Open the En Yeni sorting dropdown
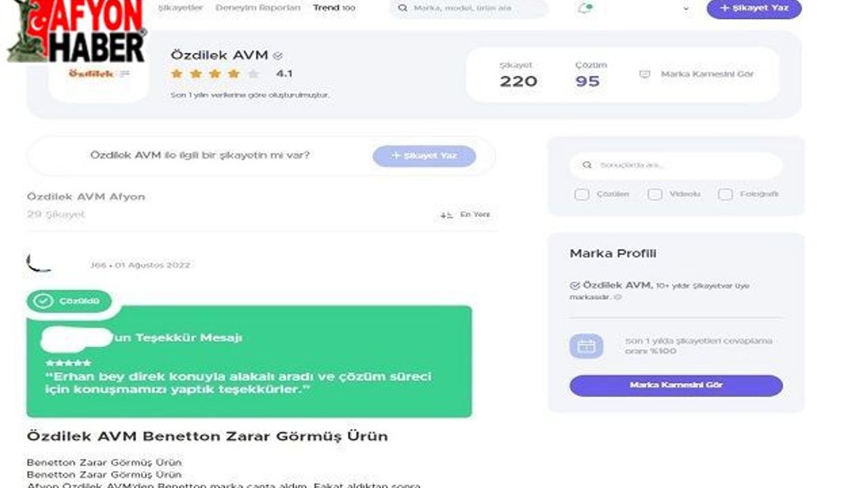The height and width of the screenshot is (488, 868). point(465,215)
